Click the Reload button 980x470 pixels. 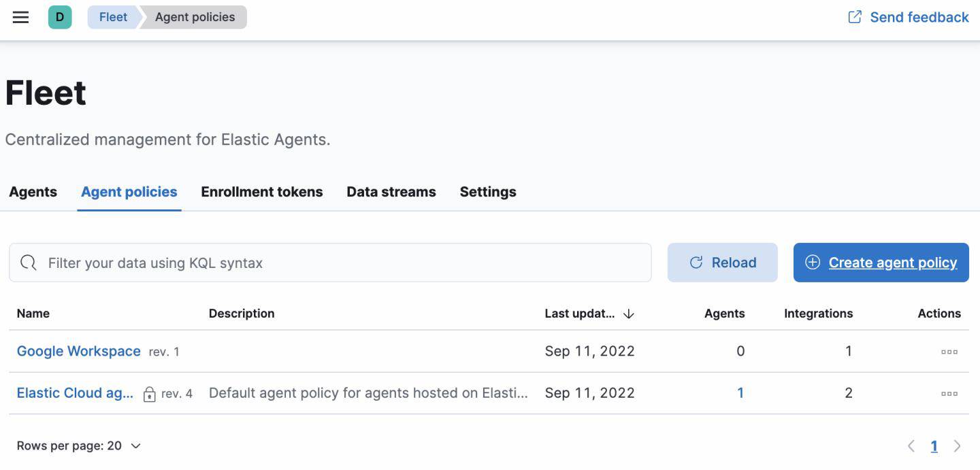(722, 263)
